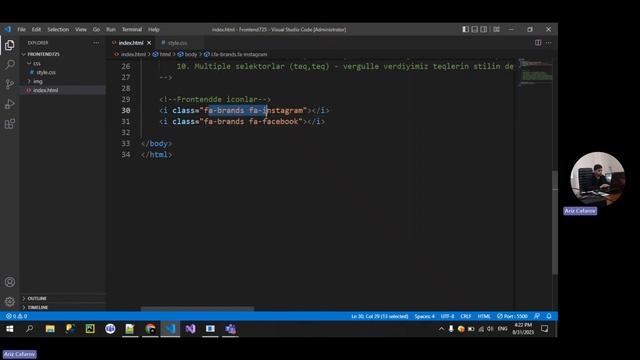Click the closing html tag on line 34

[156, 155]
